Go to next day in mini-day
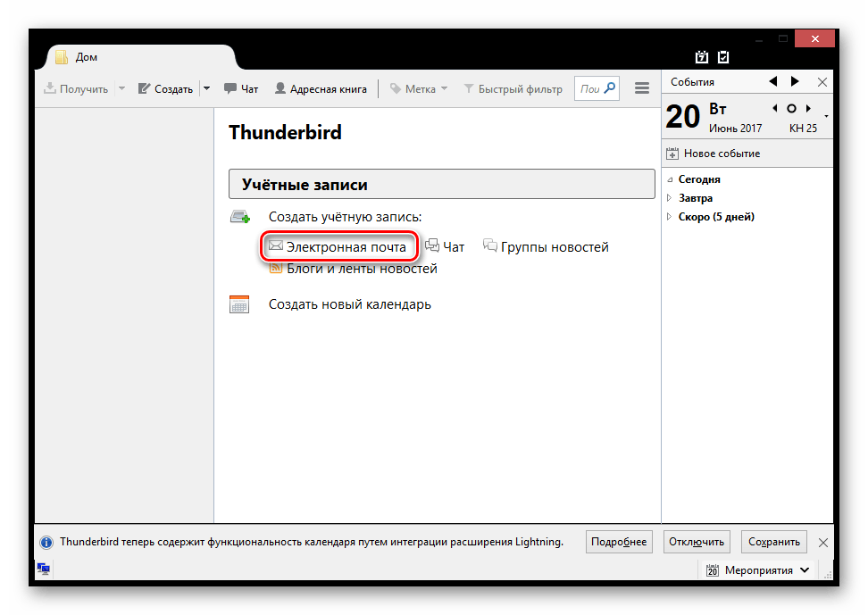This screenshot has height=615, width=868. coord(809,109)
